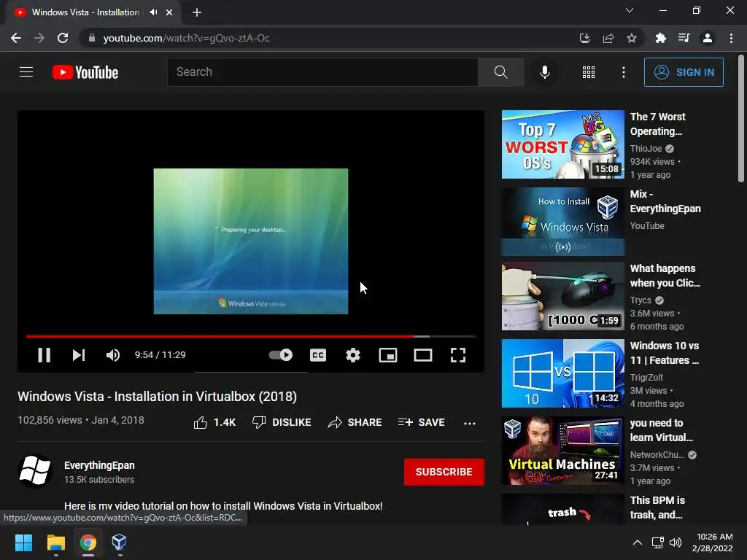The height and width of the screenshot is (560, 747).
Task: Seek in the red video progress bar
Action: tap(251, 336)
